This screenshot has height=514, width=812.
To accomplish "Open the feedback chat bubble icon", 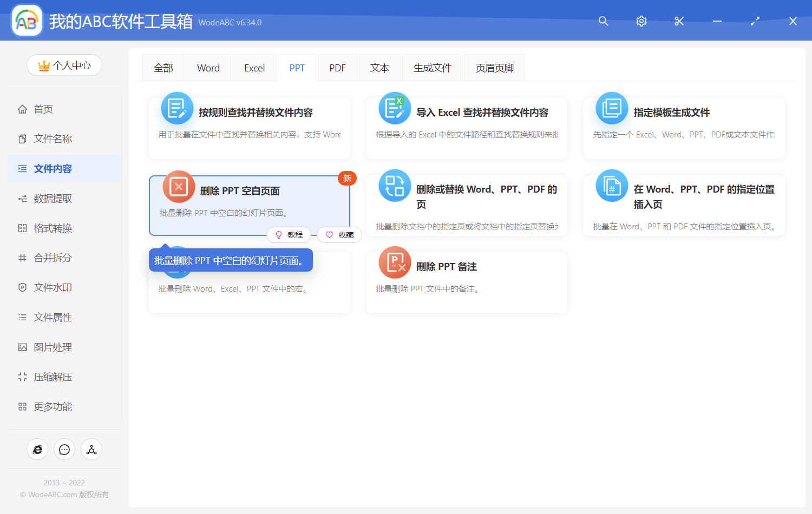I will coord(64,449).
